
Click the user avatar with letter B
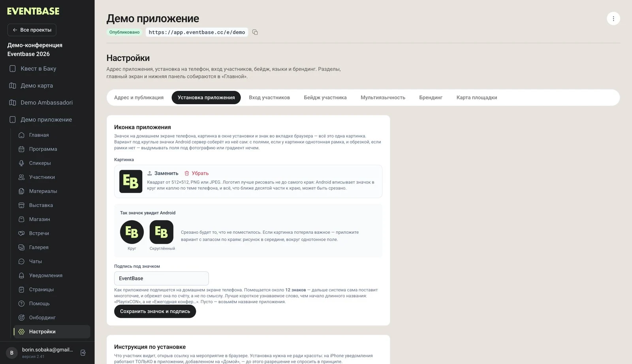tap(12, 353)
